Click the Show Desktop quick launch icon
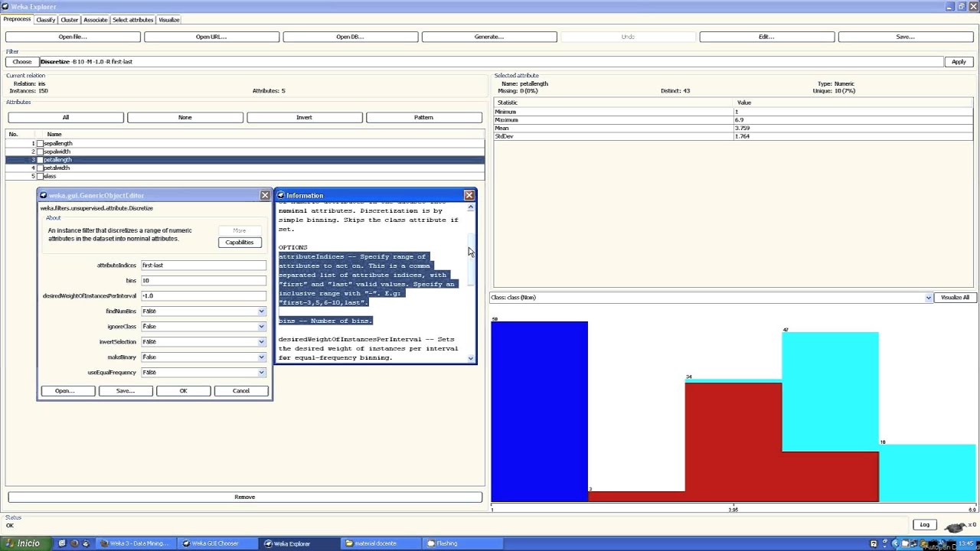This screenshot has height=551, width=980. [x=63, y=543]
